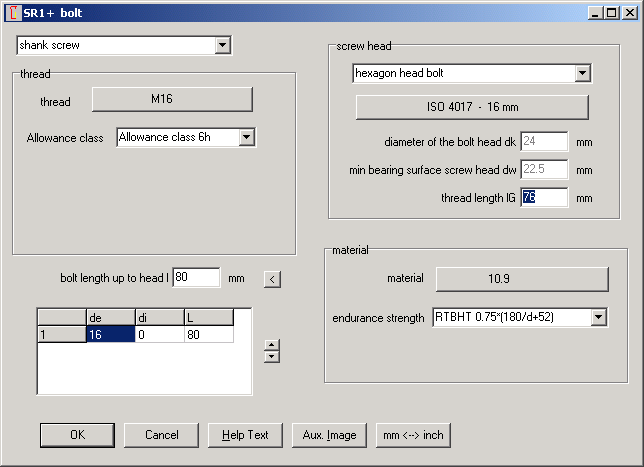Click the L cell with value 80

pyautogui.click(x=208, y=335)
